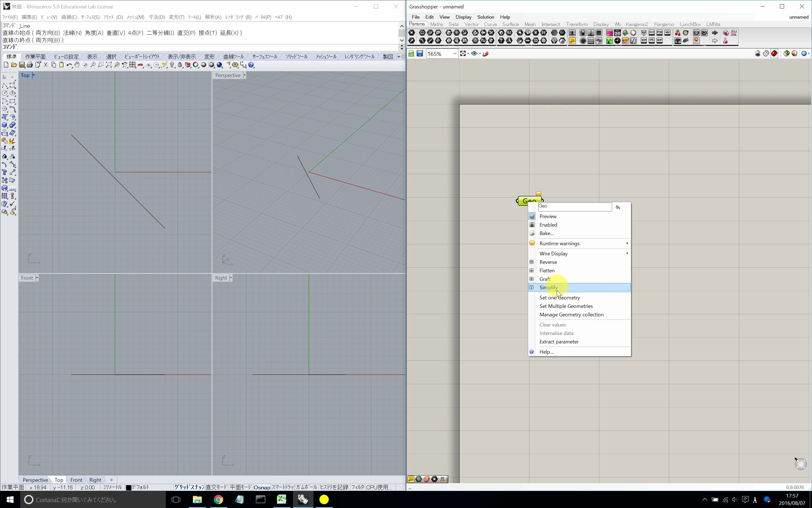Open Rhino 曲線(C) menu
The image size is (812, 508).
(x=69, y=17)
